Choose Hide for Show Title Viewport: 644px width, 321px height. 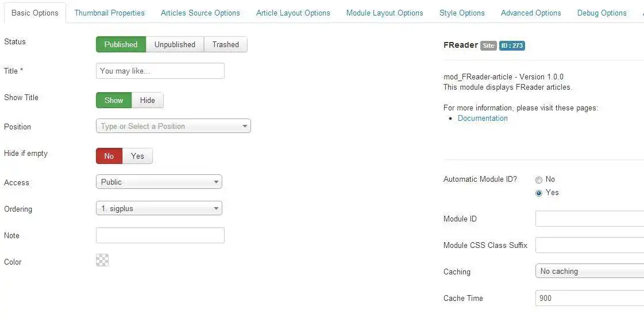point(148,101)
